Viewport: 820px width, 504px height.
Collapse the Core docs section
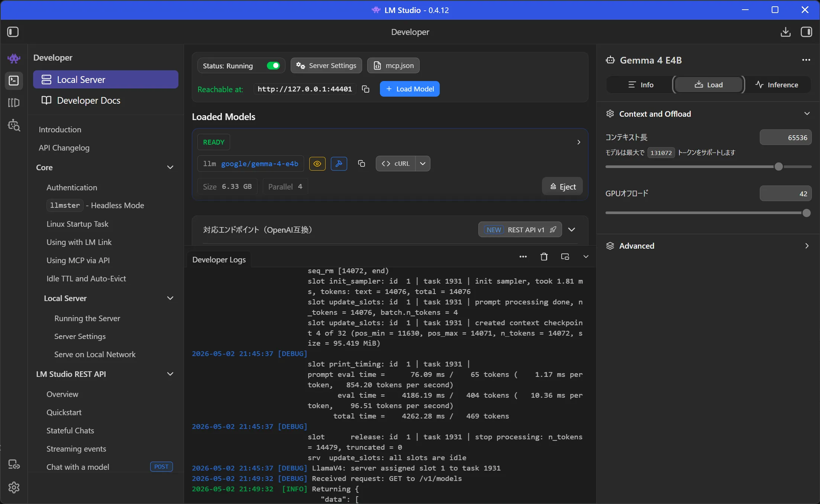coord(170,167)
